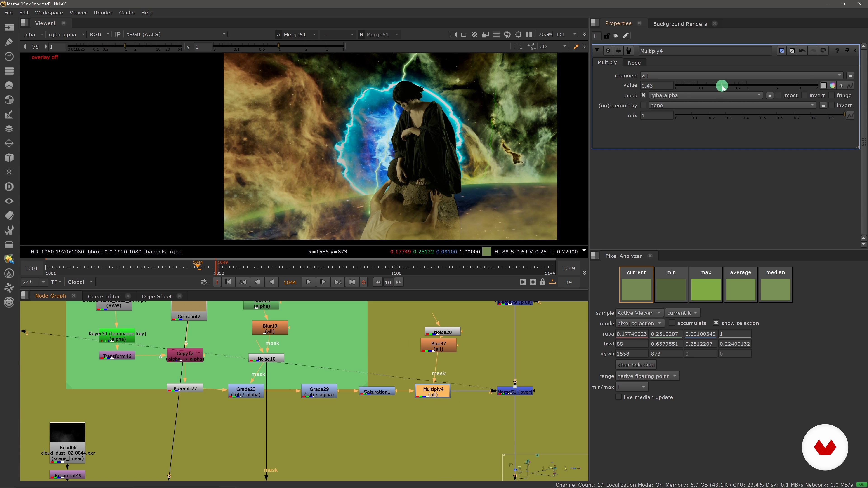The height and width of the screenshot is (488, 868).
Task: Click the color wheel picker next to value
Action: (x=832, y=86)
